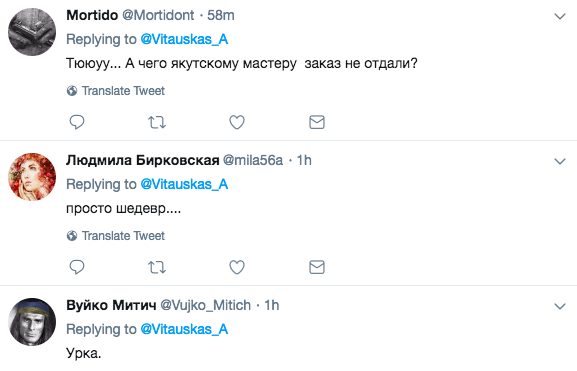This screenshot has height=371, width=577.
Task: Reply to Mortido's tweet
Action: (x=77, y=122)
